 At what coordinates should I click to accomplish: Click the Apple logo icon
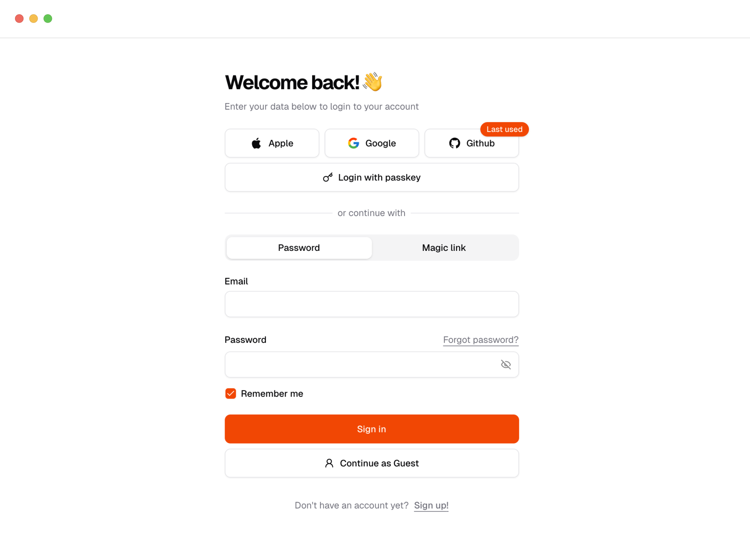(256, 143)
